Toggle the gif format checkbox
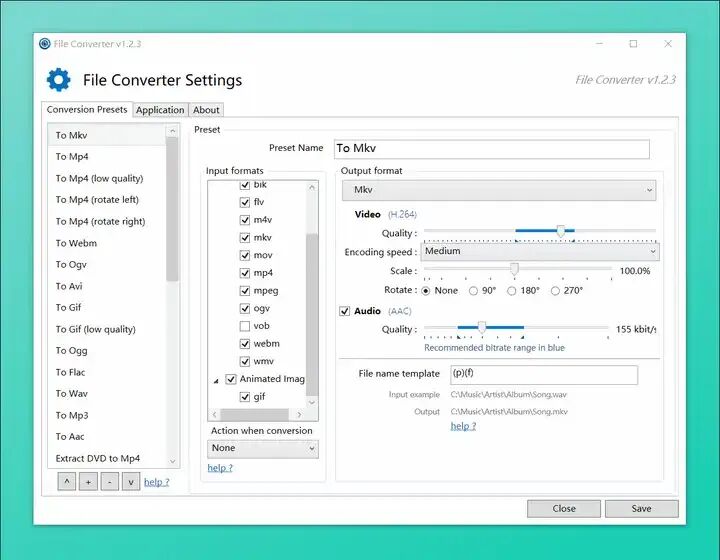The image size is (720, 560). coord(245,397)
